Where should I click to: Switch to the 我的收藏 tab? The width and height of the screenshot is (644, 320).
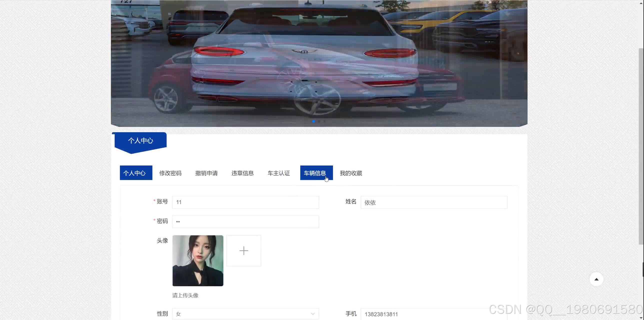coord(351,173)
